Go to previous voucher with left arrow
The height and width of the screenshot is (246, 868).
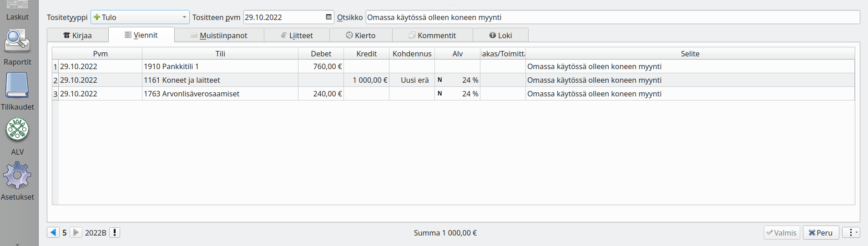pos(53,232)
